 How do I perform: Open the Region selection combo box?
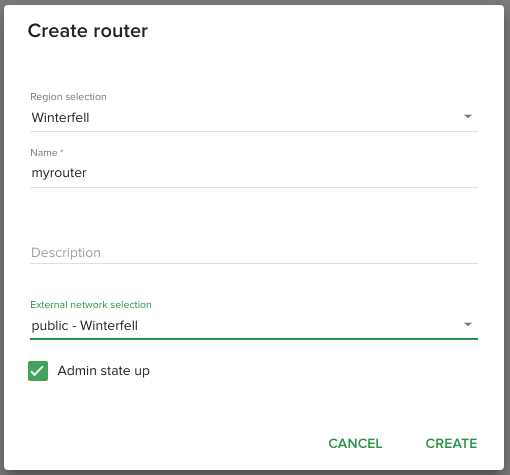pos(254,117)
